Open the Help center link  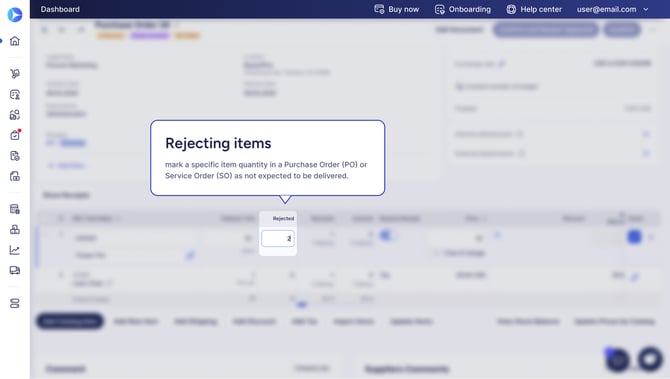coord(534,9)
